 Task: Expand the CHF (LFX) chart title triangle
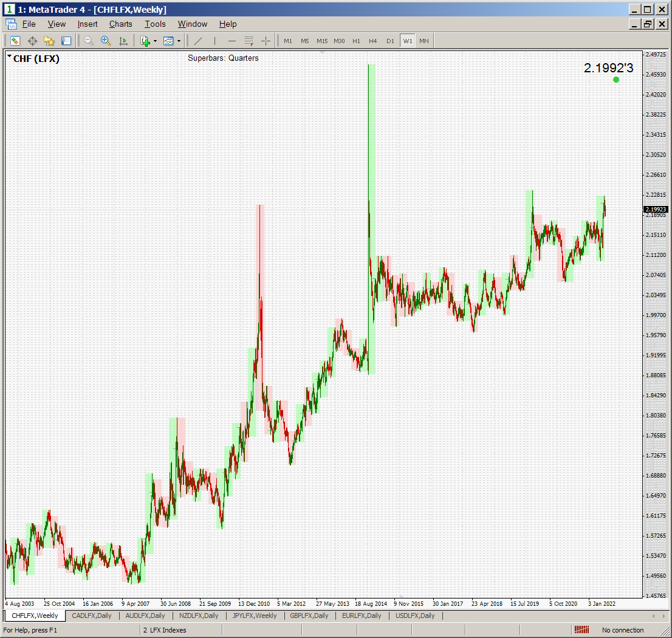click(10, 57)
